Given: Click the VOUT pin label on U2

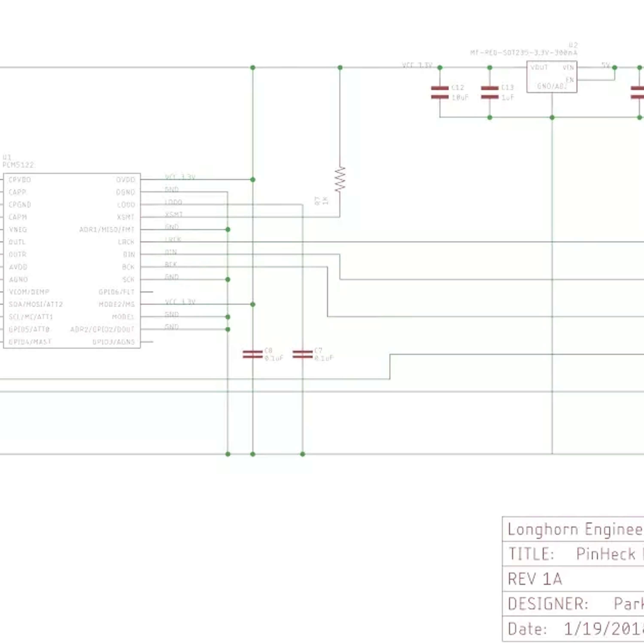Looking at the screenshot, I should 539,67.
